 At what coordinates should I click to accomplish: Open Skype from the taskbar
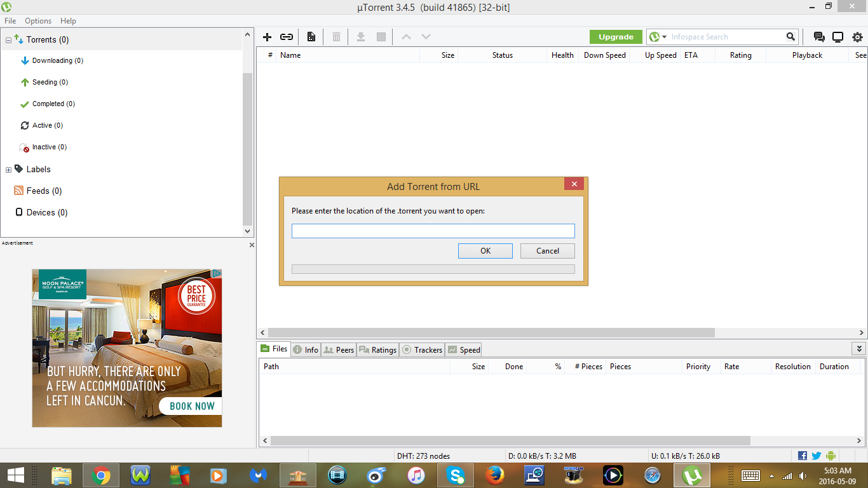pyautogui.click(x=455, y=475)
